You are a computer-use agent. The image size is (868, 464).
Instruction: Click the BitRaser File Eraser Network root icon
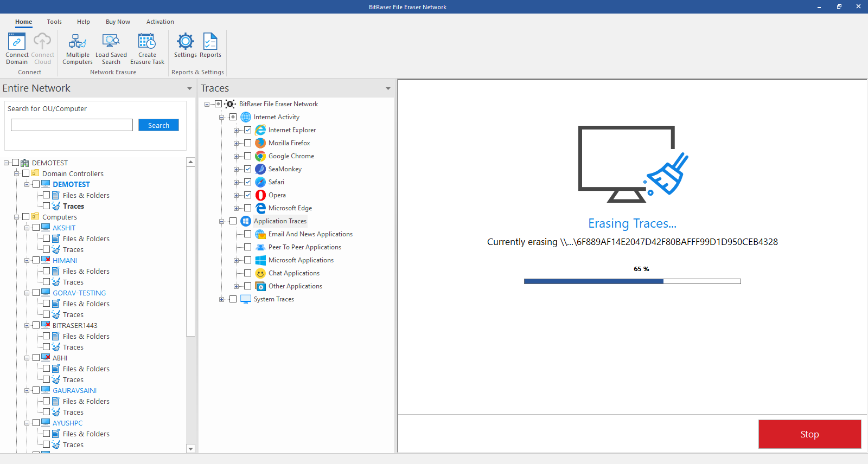(x=231, y=104)
